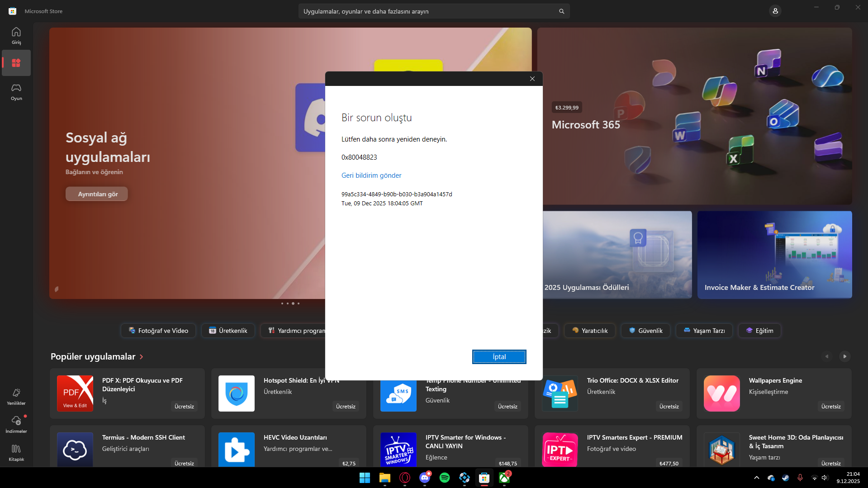Image resolution: width=868 pixels, height=488 pixels.
Task: Open Invoice Maker & Estimate Creator card
Action: pos(774,255)
